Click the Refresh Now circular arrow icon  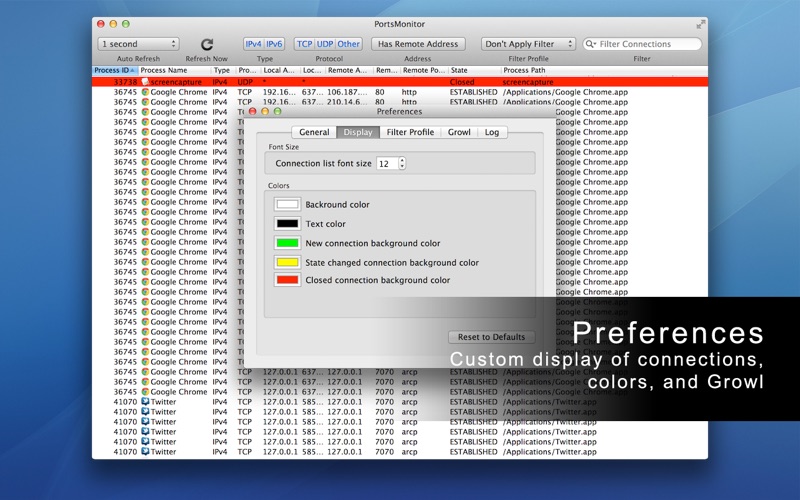(x=207, y=44)
